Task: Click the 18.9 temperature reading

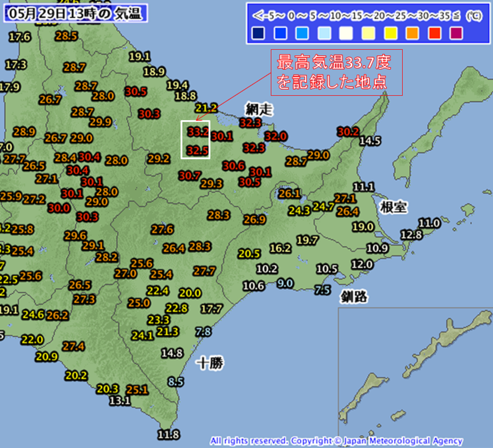Action: point(154,72)
